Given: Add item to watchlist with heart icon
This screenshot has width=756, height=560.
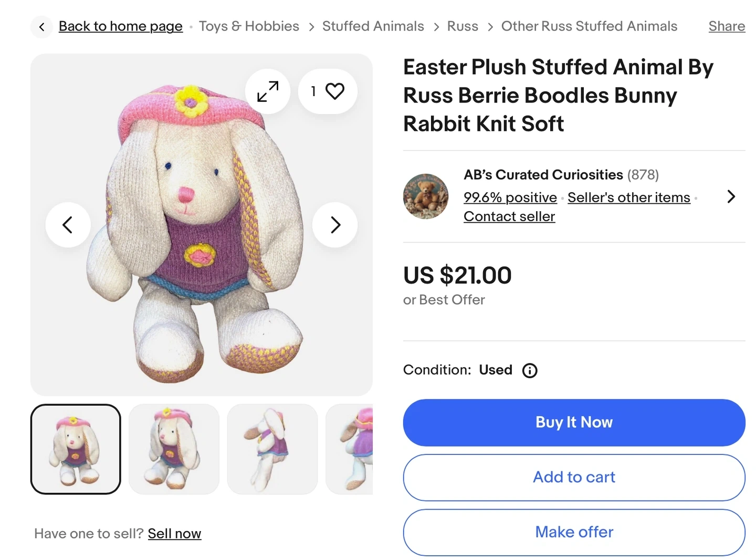Looking at the screenshot, I should click(x=328, y=91).
